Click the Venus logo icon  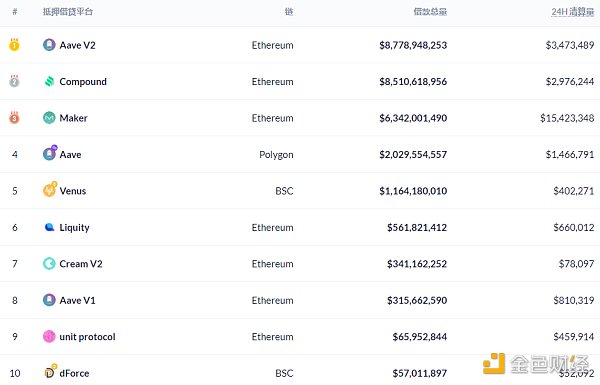coord(50,190)
